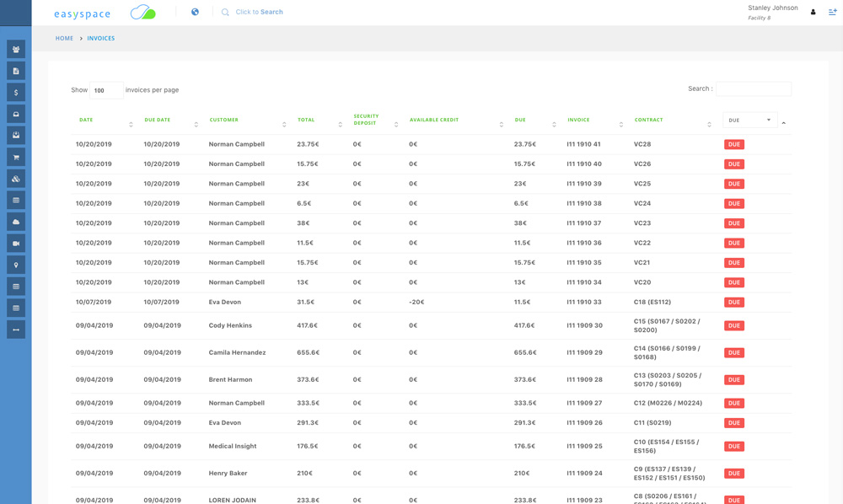This screenshot has width=843, height=504.
Task: Open the video camera sidebar icon
Action: click(x=16, y=244)
